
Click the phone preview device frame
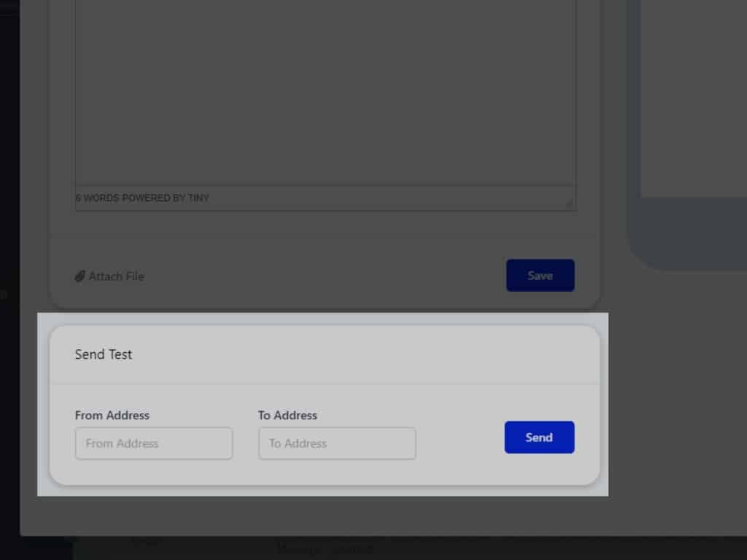tap(686, 241)
